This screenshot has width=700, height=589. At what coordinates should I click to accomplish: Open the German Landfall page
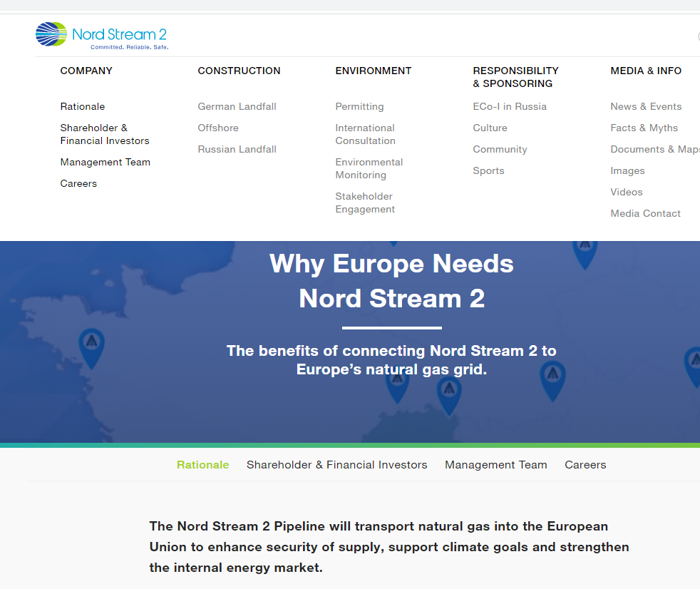tap(237, 106)
